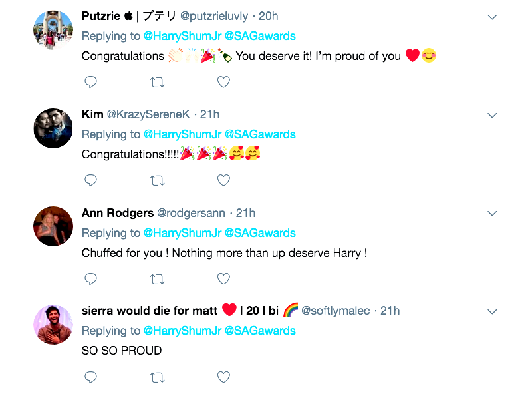The image size is (532, 396).
Task: Reply to sierra's SO SO PROUD tweet
Action: point(91,377)
